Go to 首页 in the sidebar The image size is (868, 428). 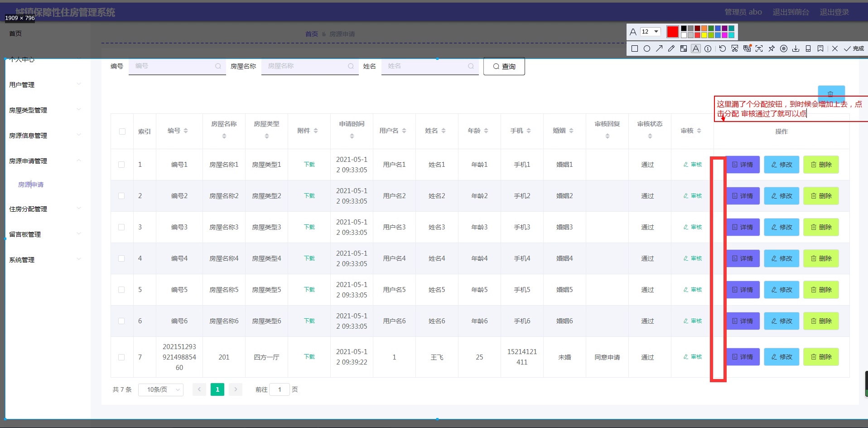[15, 34]
